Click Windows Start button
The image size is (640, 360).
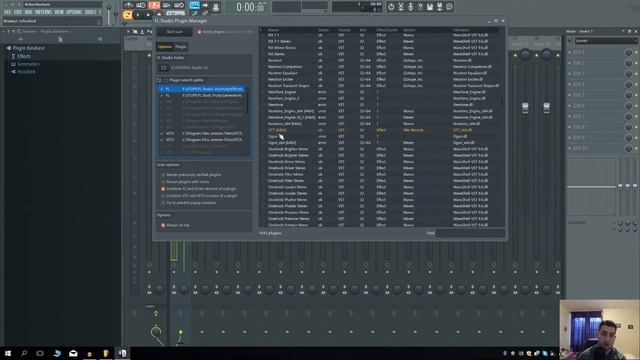pyautogui.click(x=8, y=353)
